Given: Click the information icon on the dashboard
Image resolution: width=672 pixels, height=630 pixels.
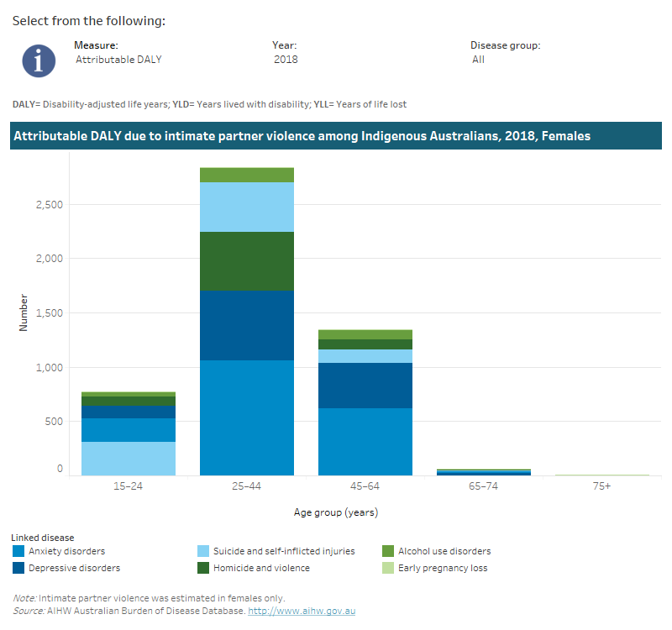Looking at the screenshot, I should (38, 60).
